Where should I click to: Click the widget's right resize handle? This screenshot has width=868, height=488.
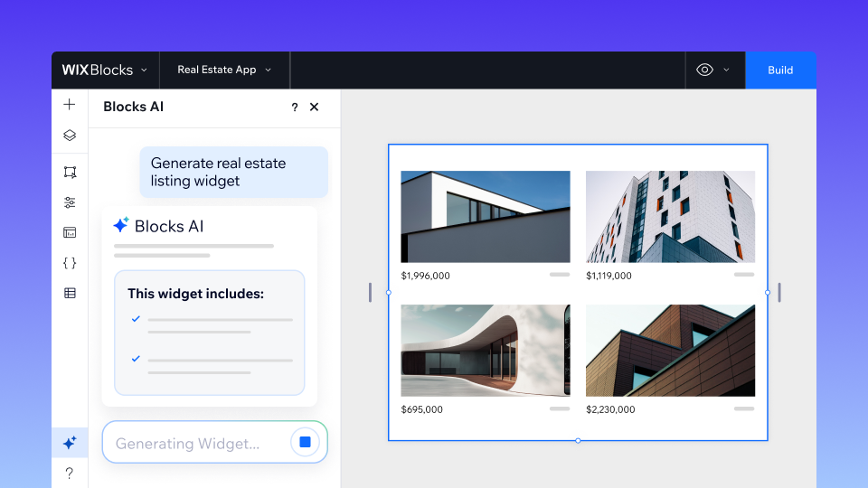pos(768,292)
